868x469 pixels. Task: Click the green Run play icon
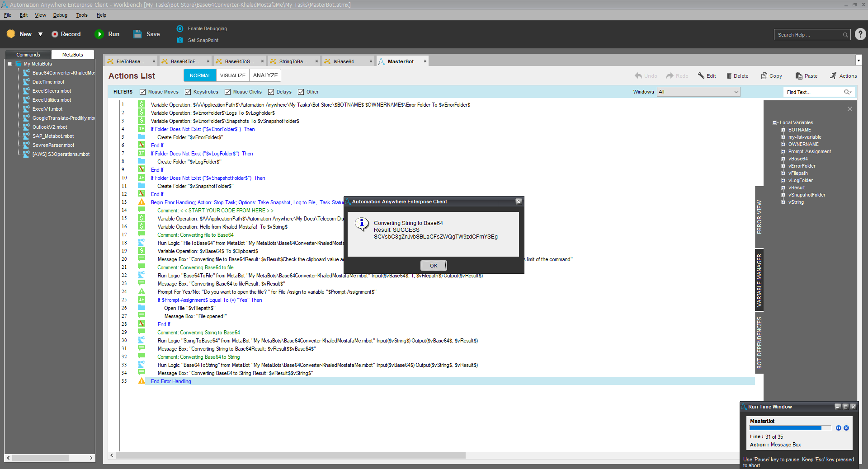tap(99, 34)
